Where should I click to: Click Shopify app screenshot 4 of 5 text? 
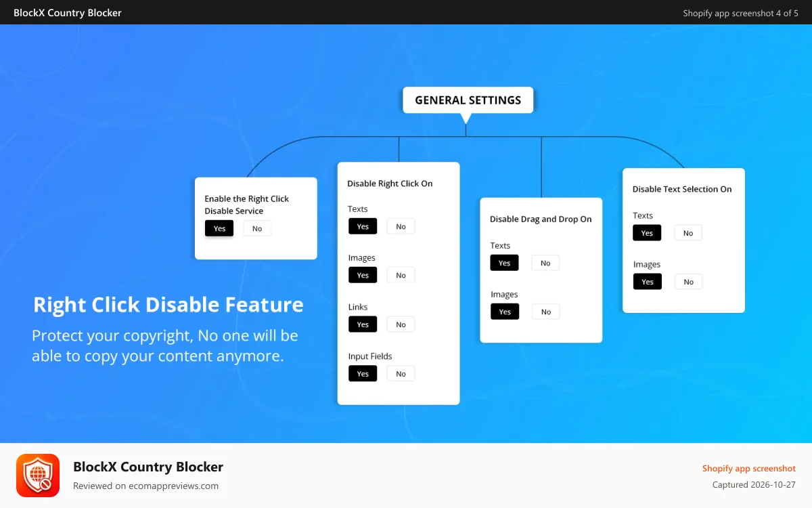pos(741,13)
